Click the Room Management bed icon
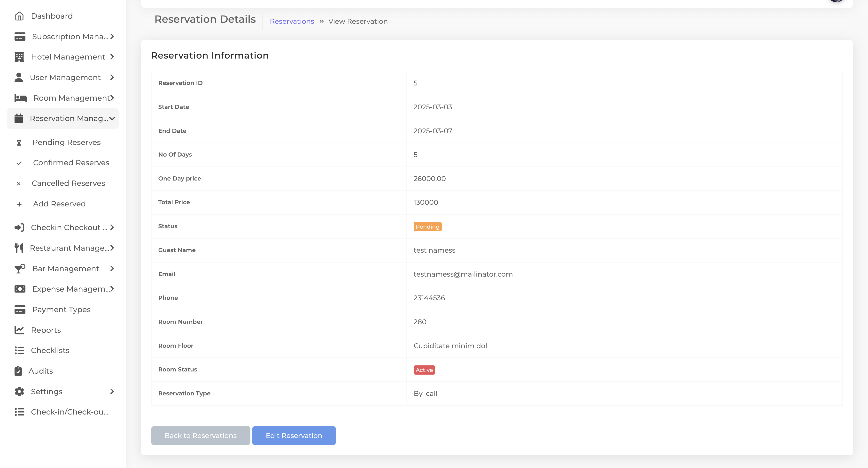Viewport: 868px width, 468px height. [21, 98]
